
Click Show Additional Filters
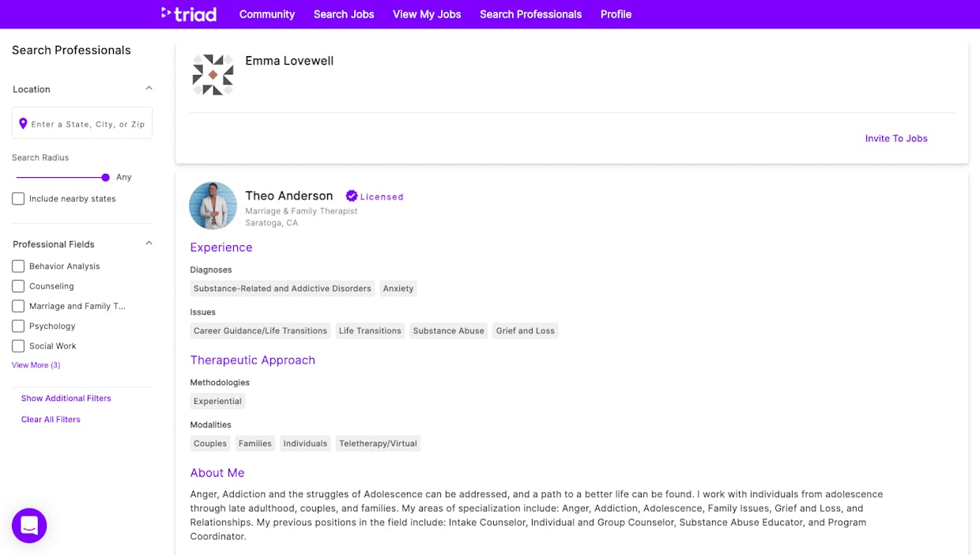coord(66,398)
